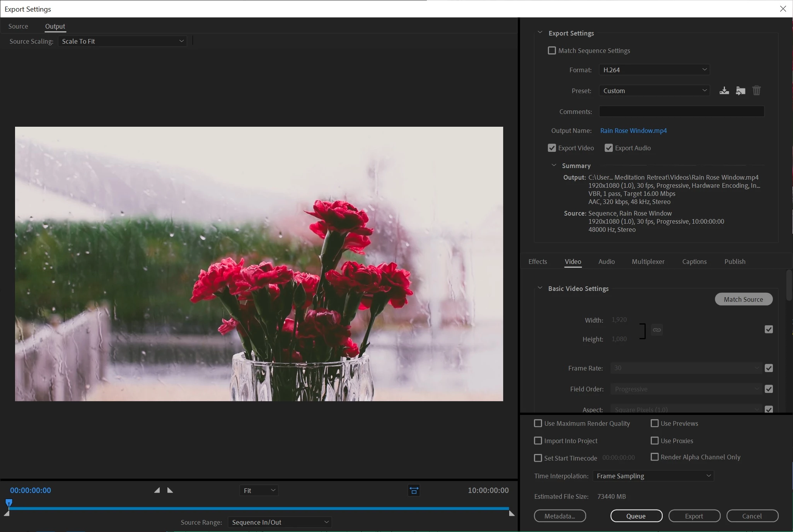This screenshot has width=793, height=532.
Task: Switch to the Audio tab
Action: [x=606, y=262]
